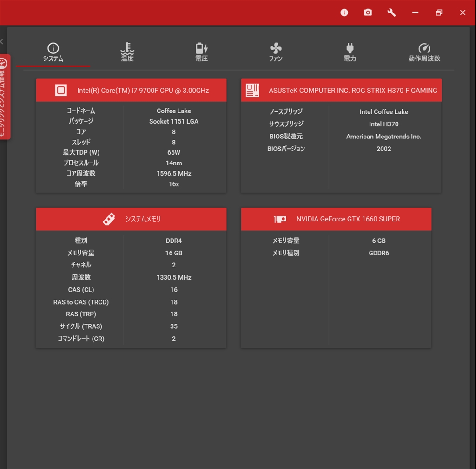
Task: Click the チャネル label
Action: click(x=81, y=265)
